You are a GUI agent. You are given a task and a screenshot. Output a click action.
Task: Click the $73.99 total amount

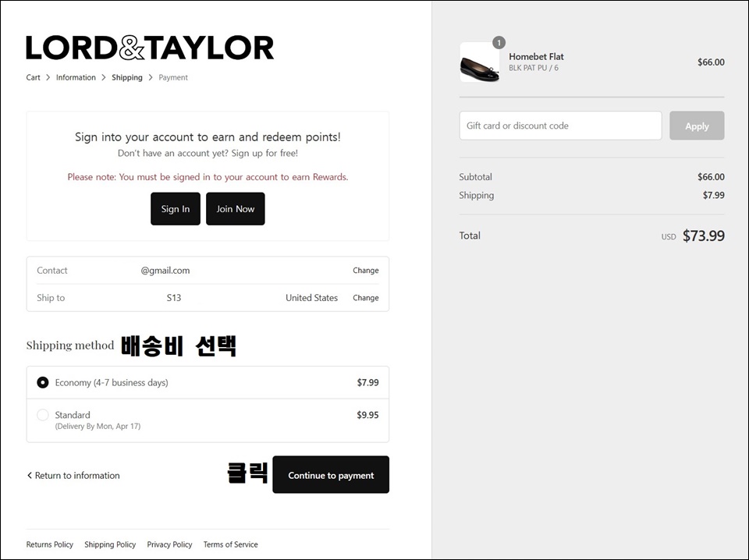703,236
